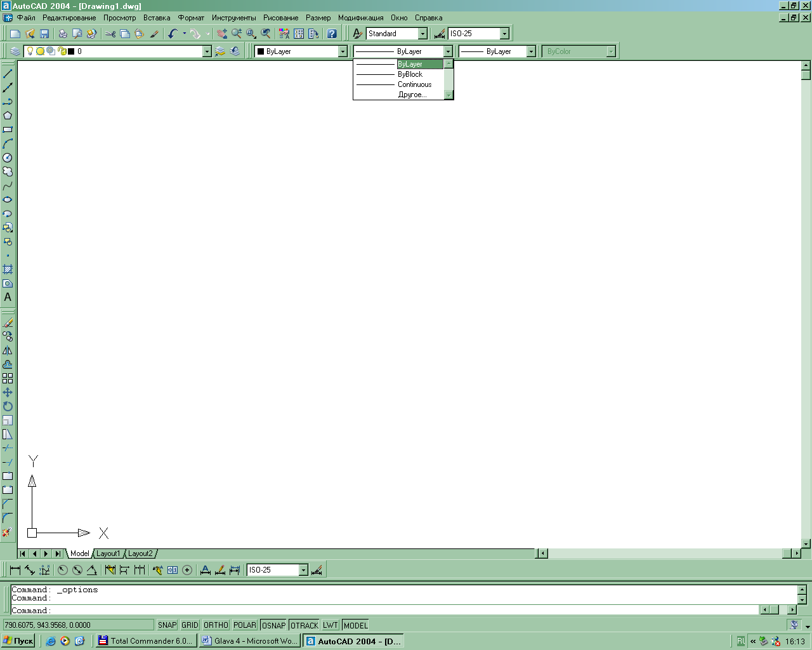Click the Plot printer icon
This screenshot has width=812, height=650.
point(62,34)
